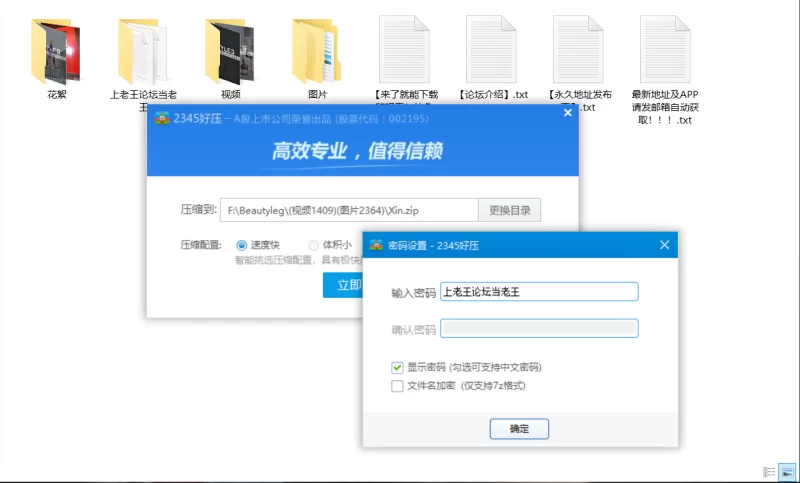Click 花絮 folder name label
Screen dimensions: 800x483
(x=56, y=94)
